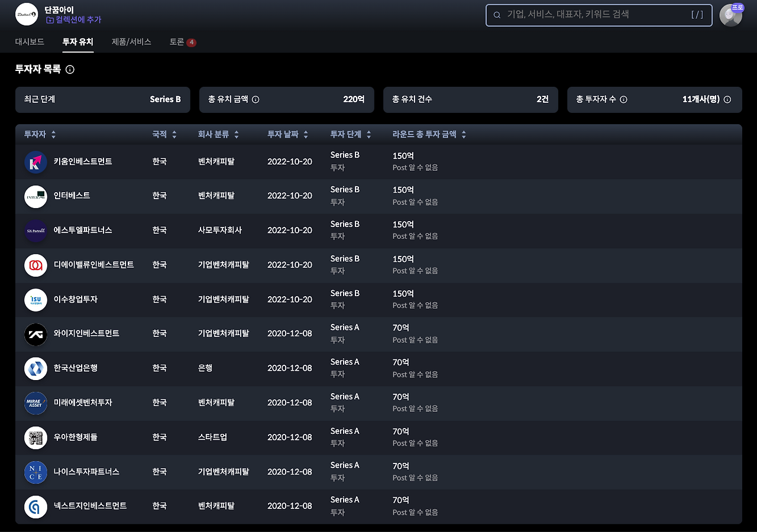Open 키움인베스트먼트 investor logo

pos(35,162)
